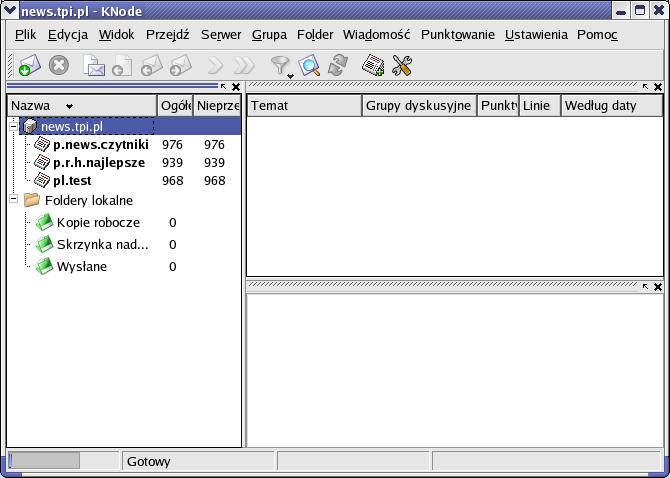Click the next unread article arrow
The image size is (670, 478).
pyautogui.click(x=215, y=66)
